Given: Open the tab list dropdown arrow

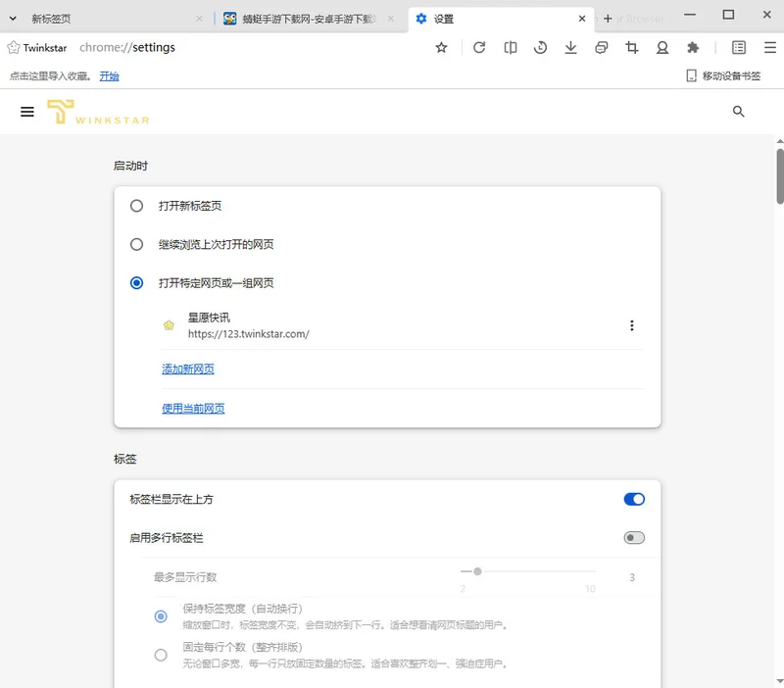Looking at the screenshot, I should 13,19.
